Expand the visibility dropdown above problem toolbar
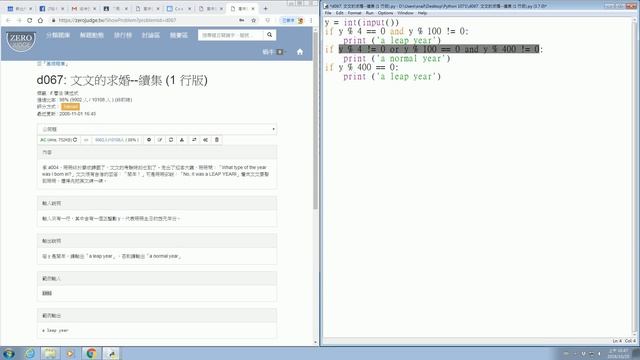 [157, 129]
